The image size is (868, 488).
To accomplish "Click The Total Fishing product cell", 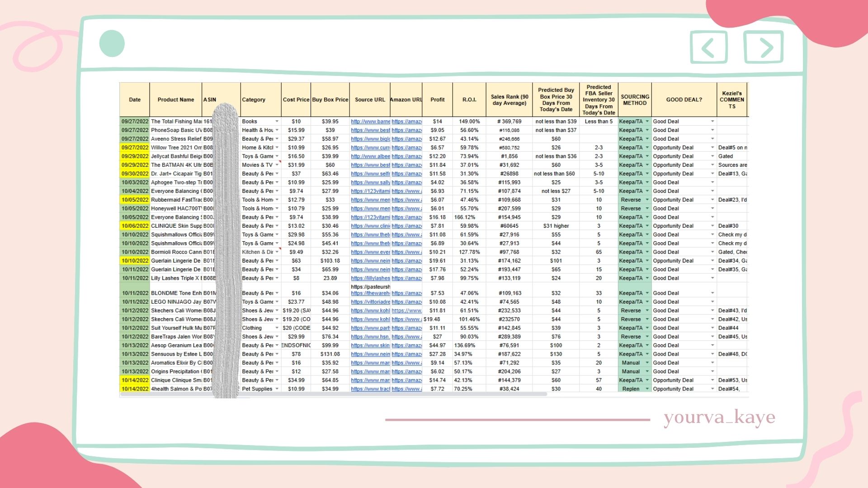I will click(176, 122).
